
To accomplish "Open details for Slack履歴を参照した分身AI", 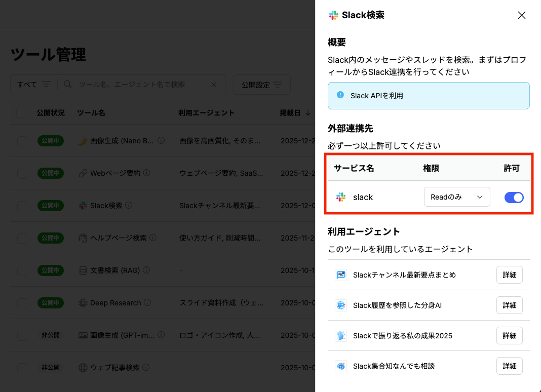I will click(509, 305).
